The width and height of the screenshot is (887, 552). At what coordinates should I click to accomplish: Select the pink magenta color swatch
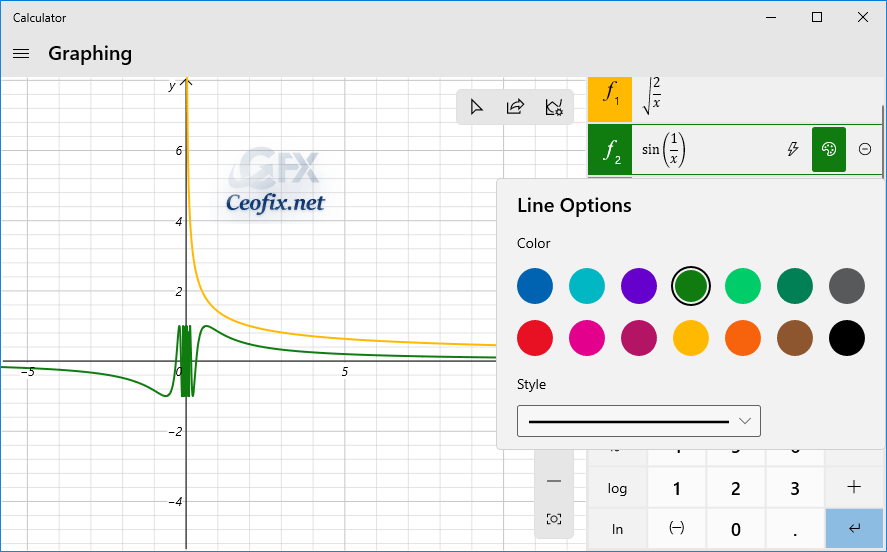tap(587, 338)
